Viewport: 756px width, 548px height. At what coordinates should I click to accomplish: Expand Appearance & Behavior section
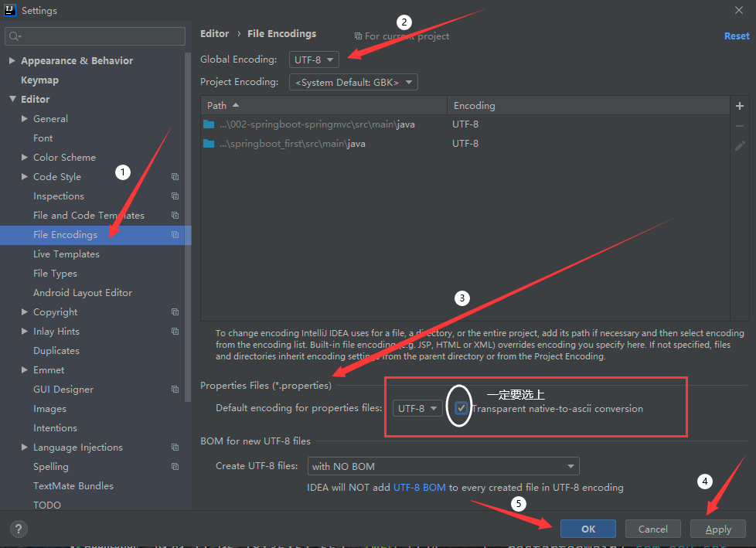[12, 61]
